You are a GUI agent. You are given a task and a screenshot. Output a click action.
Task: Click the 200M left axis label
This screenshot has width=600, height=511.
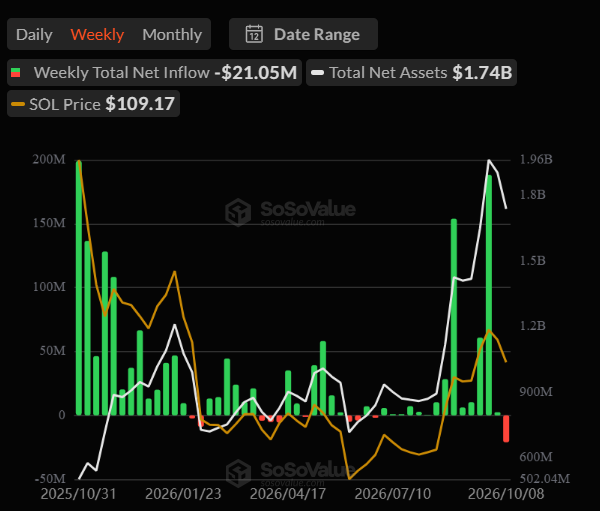click(49, 160)
